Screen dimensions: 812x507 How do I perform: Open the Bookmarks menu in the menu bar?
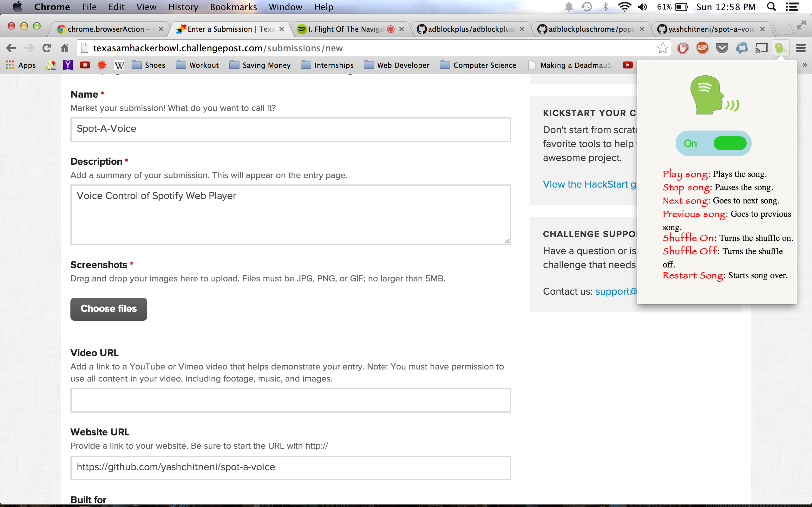click(233, 7)
